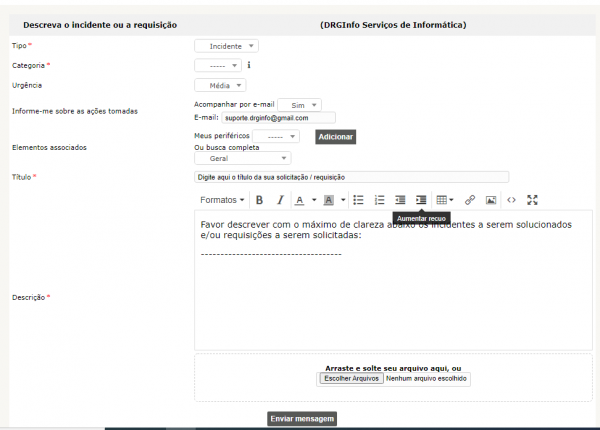Open the Formatos menu in the editor
The width and height of the screenshot is (600, 430).
(x=222, y=200)
